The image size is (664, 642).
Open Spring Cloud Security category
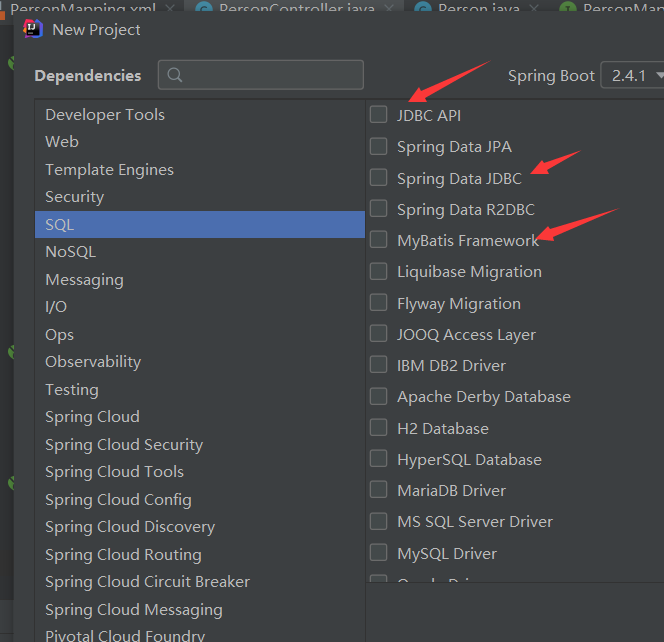(199, 445)
